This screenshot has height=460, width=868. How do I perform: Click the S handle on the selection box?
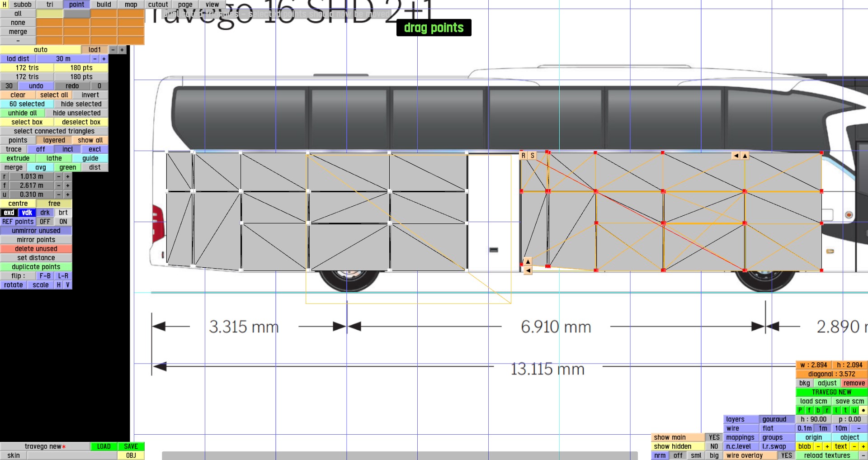533,156
